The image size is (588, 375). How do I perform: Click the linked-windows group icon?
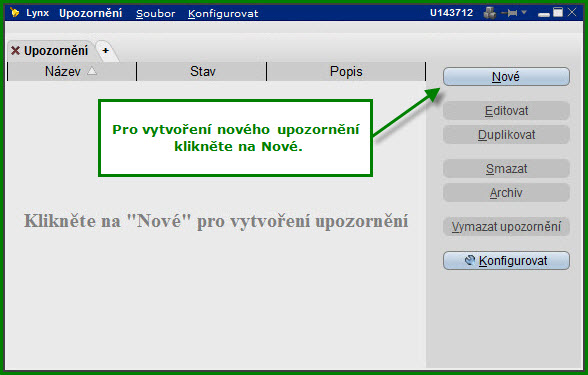tap(490, 13)
